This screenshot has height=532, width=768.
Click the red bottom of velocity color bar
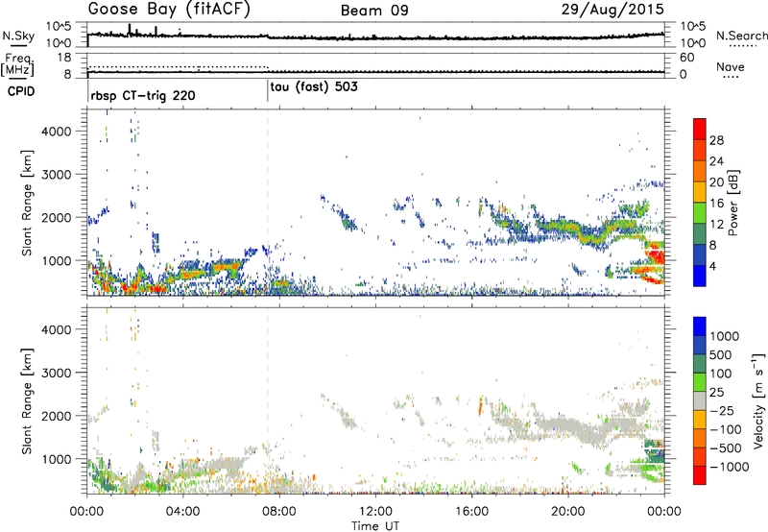(700, 475)
